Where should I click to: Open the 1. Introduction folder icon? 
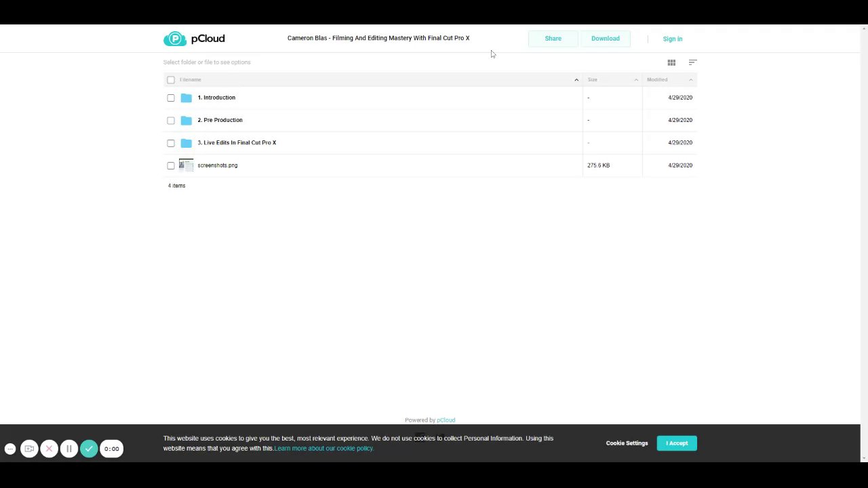(x=186, y=98)
